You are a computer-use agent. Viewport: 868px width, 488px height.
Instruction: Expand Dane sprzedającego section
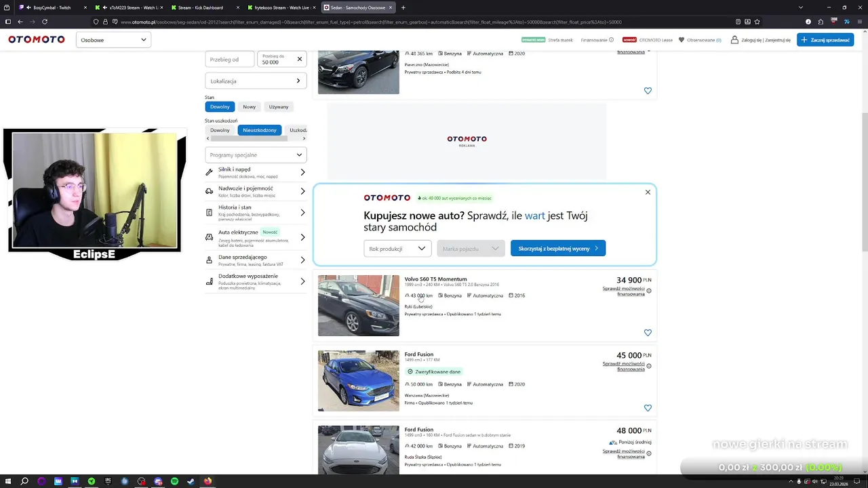tap(256, 260)
